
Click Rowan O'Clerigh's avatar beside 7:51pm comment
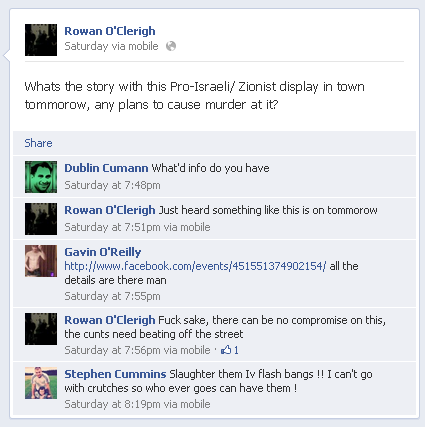click(41, 219)
